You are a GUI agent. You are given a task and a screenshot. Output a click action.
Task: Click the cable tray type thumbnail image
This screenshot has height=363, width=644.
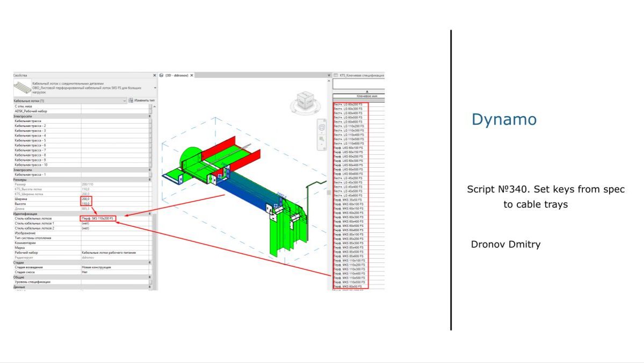(x=22, y=87)
